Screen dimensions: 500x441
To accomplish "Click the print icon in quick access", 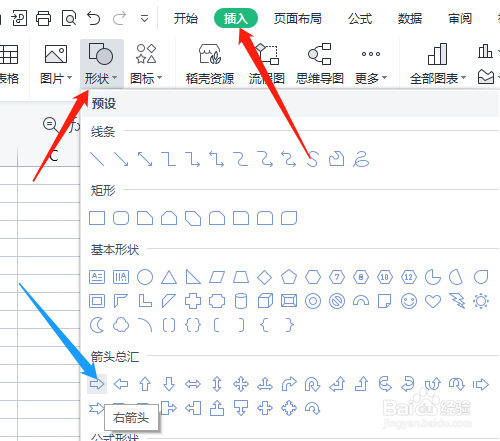I will click(44, 18).
